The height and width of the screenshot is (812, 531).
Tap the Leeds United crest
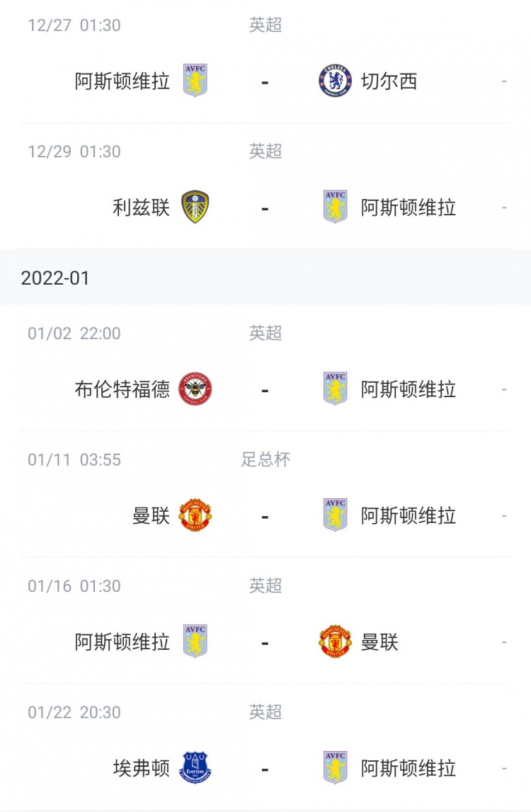click(195, 207)
